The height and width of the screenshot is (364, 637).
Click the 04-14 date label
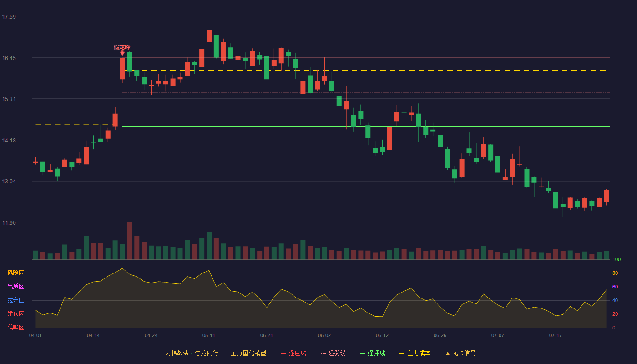click(93, 335)
